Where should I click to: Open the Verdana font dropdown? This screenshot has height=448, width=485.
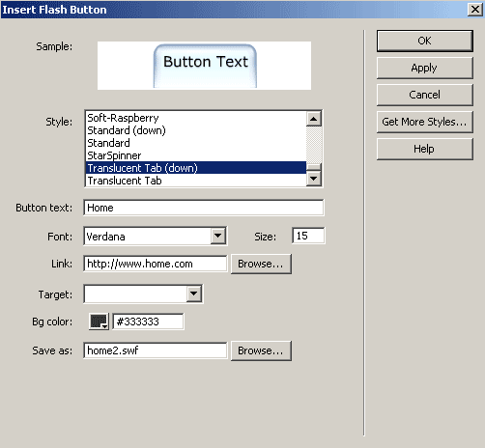click(218, 236)
